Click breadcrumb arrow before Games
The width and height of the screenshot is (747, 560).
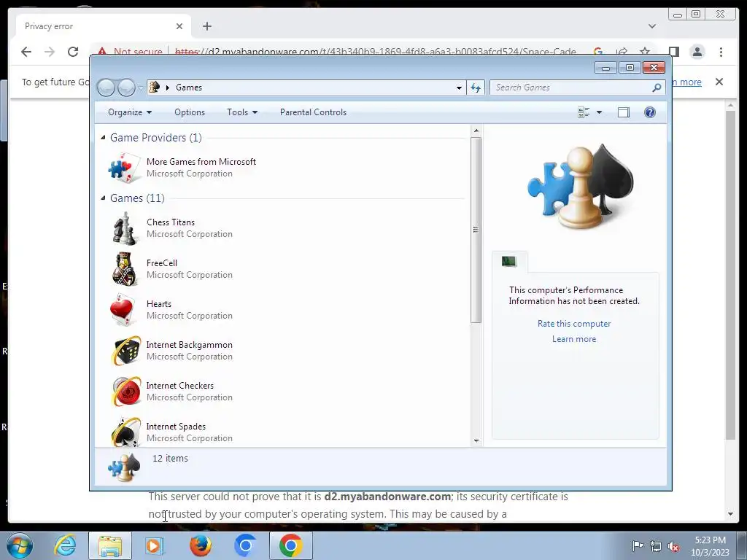point(168,87)
